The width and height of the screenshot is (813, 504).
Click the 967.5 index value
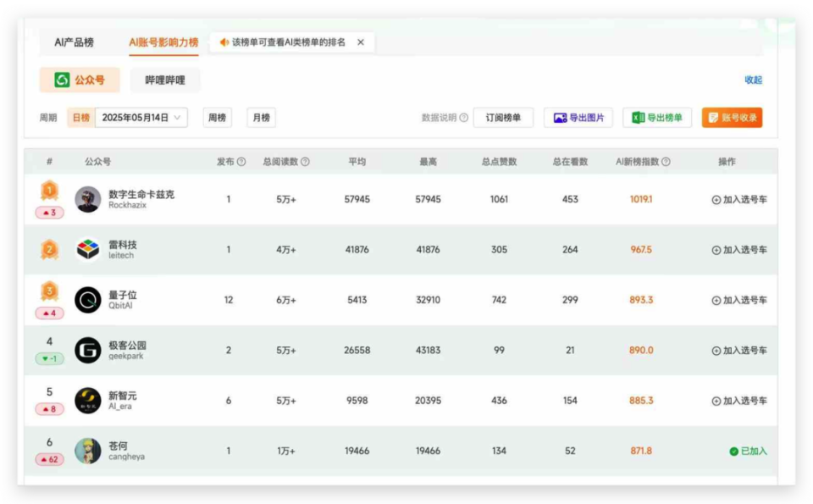(641, 250)
